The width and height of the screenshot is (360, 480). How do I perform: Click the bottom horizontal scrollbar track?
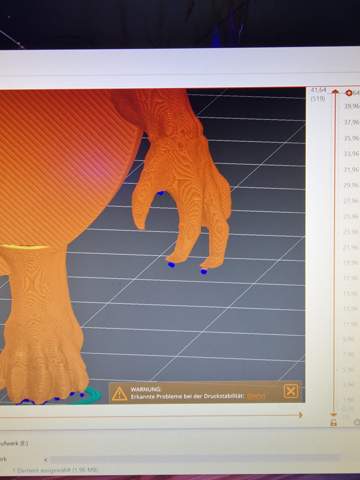point(194,459)
